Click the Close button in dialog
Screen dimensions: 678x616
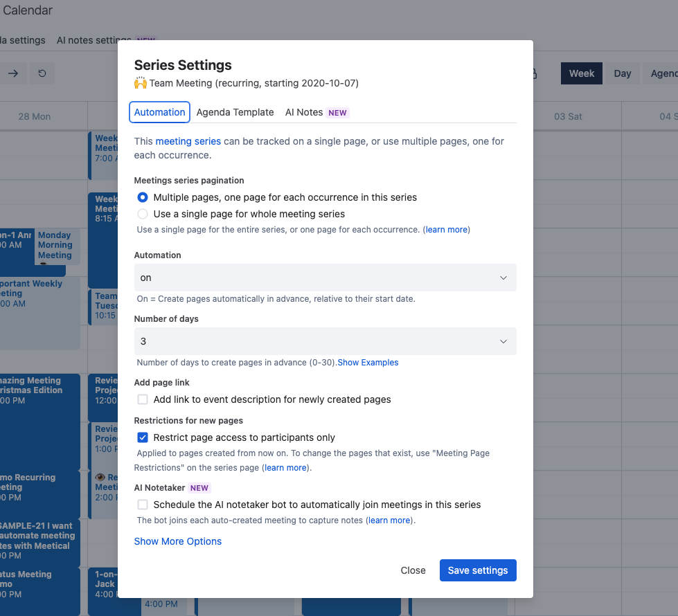413,570
